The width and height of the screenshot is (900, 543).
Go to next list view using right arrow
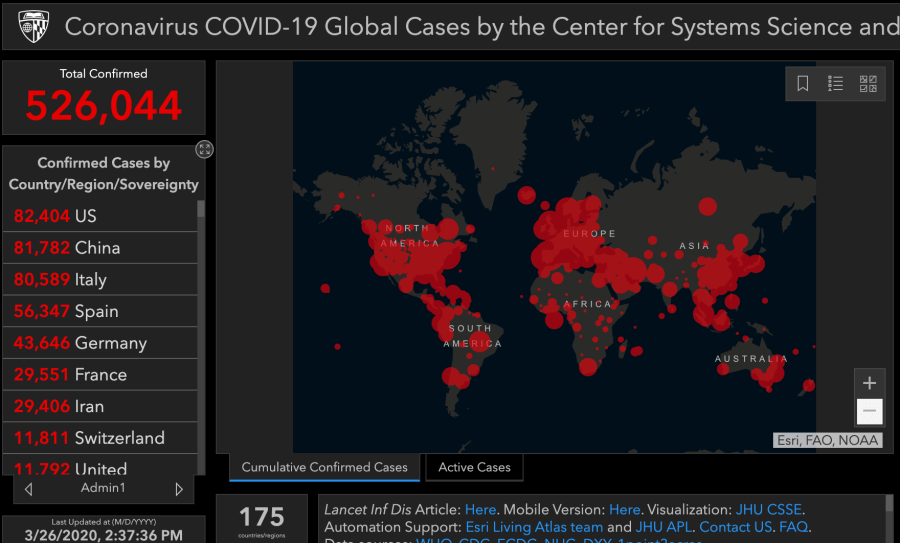pyautogui.click(x=179, y=489)
